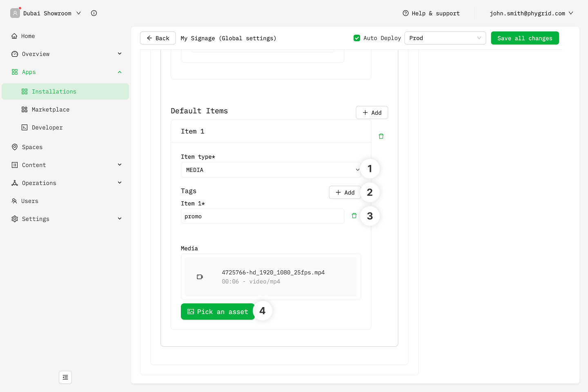The image size is (588, 392).
Task: Open the Item type MEDIA dropdown
Action: tap(271, 170)
